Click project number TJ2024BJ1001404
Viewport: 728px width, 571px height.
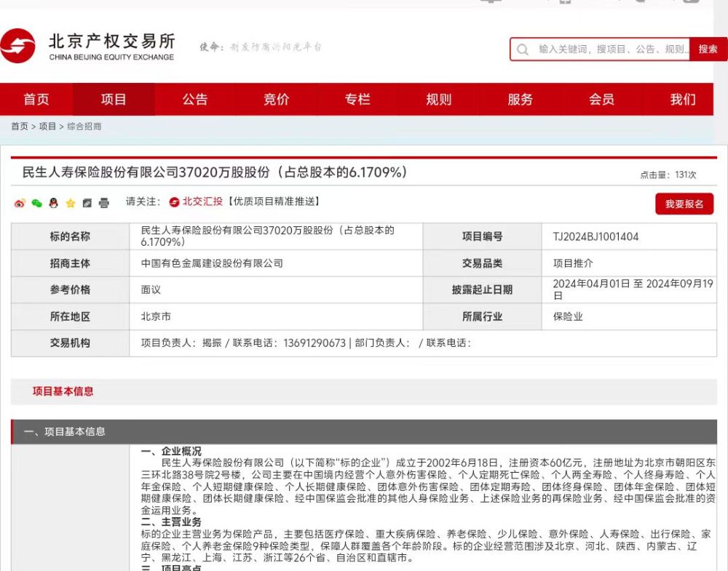(596, 236)
